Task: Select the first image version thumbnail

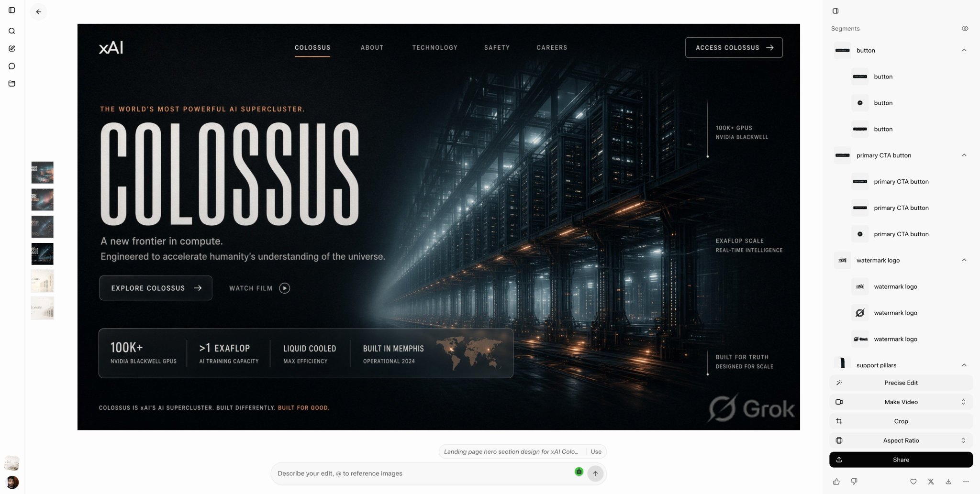Action: pyautogui.click(x=42, y=173)
